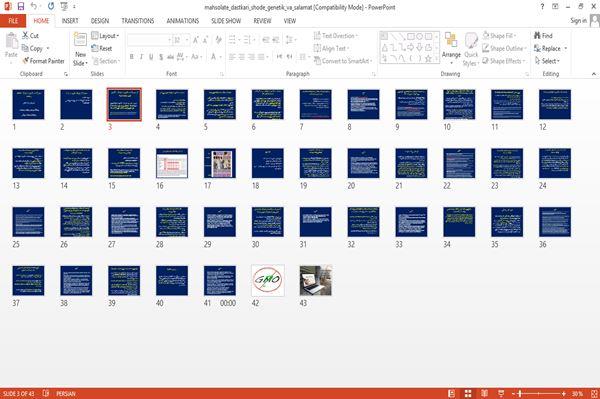600x399 pixels.
Task: Click the Undo icon in title bar
Action: [x=34, y=7]
